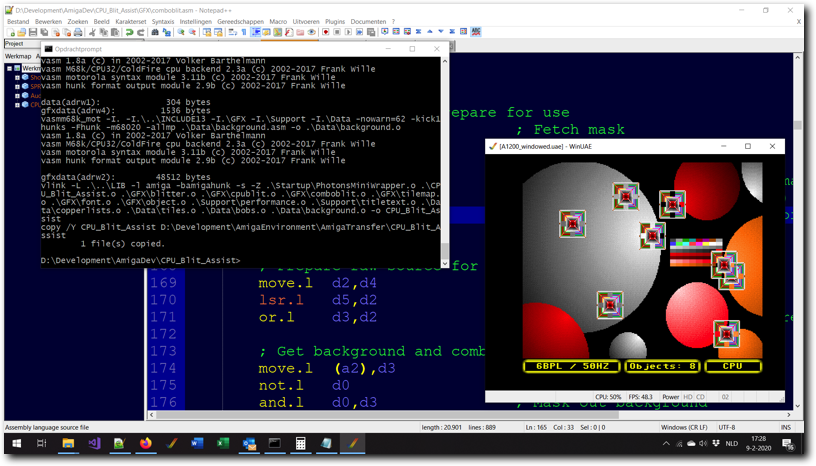Image resolution: width=816 pixels, height=466 pixels.
Task: Click the Cut scissors icon
Action: [92, 32]
